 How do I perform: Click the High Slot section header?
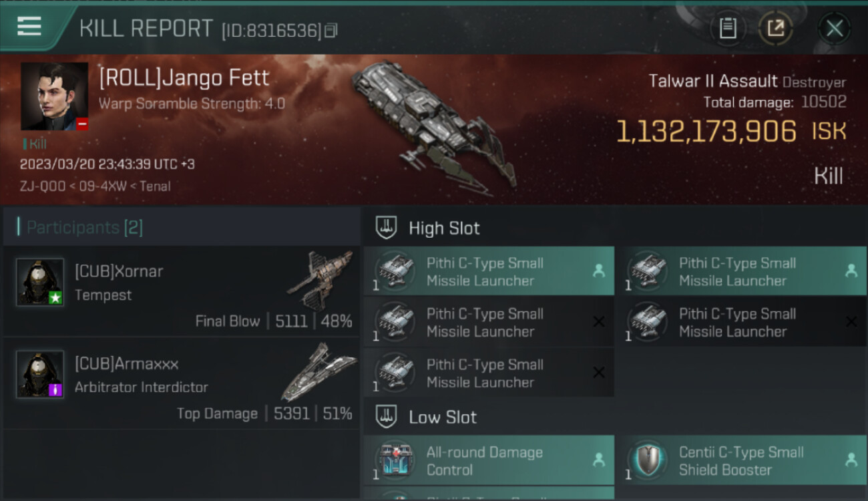(x=444, y=228)
